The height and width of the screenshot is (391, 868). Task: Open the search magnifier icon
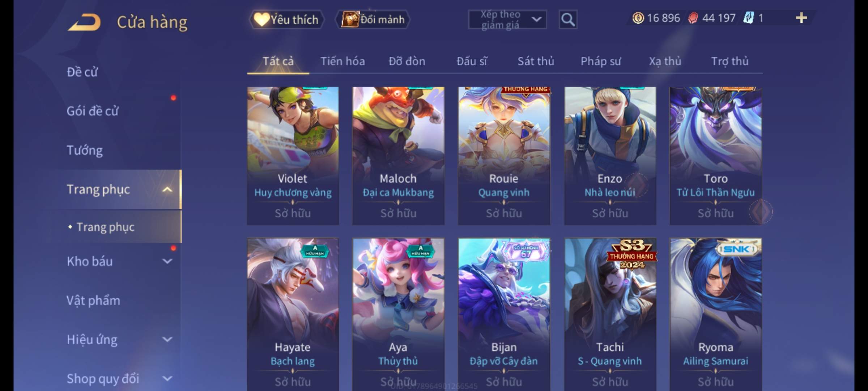pos(568,20)
